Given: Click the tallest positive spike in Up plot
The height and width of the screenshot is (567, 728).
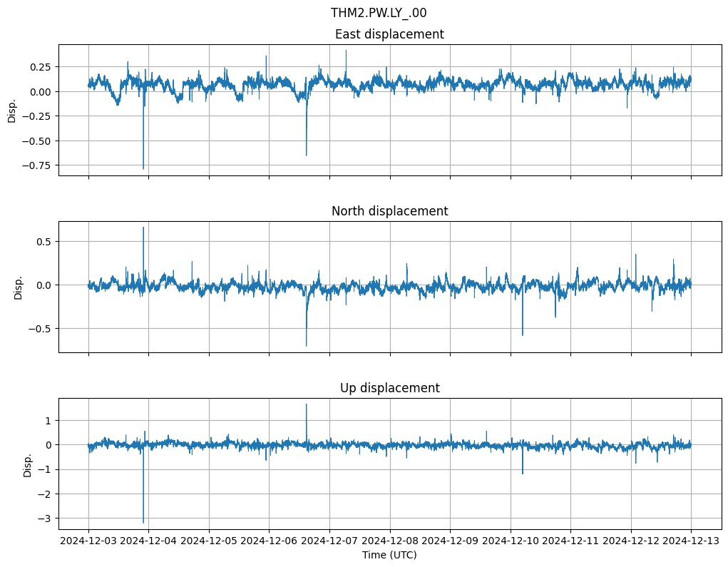Looking at the screenshot, I should [307, 405].
